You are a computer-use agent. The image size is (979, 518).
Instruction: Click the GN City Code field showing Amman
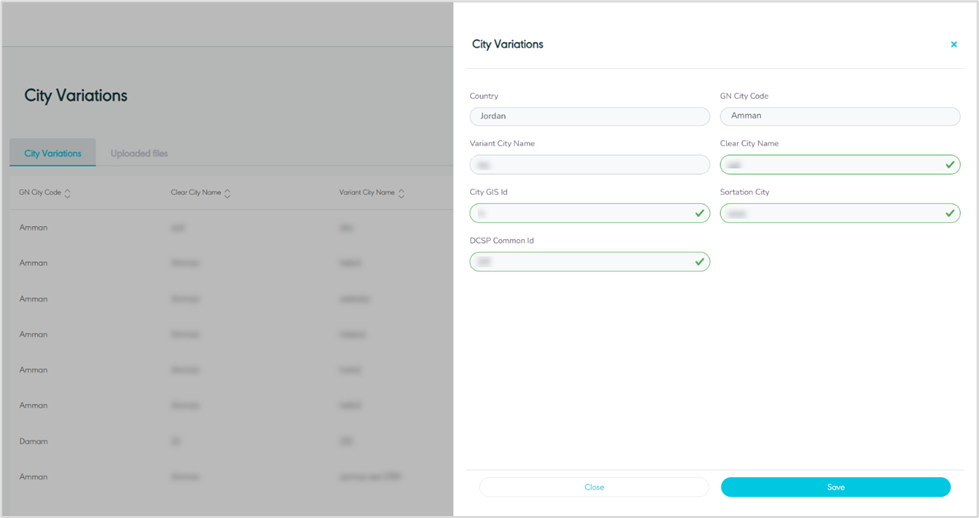839,116
